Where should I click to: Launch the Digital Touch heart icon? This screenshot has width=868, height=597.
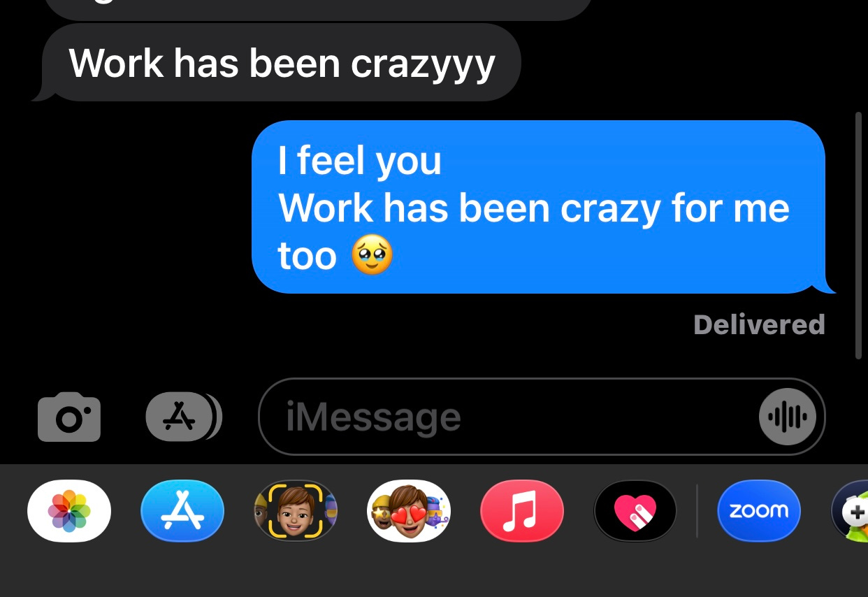pyautogui.click(x=635, y=511)
